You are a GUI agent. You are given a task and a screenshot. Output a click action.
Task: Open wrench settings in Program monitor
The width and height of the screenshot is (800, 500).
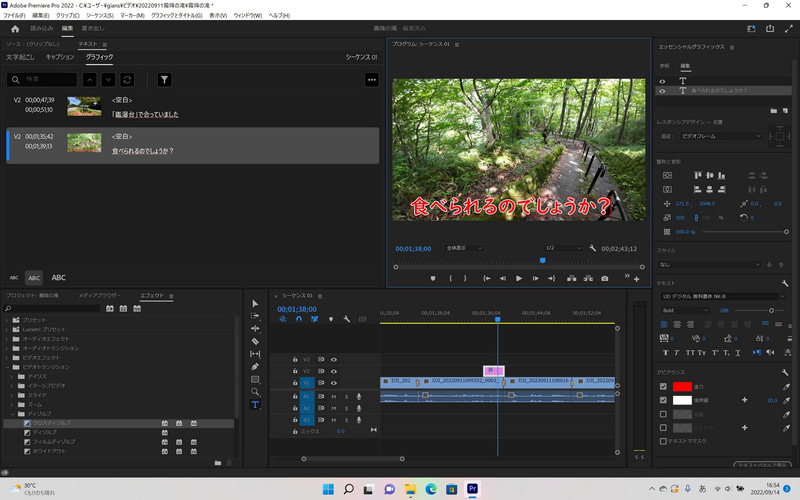[592, 248]
